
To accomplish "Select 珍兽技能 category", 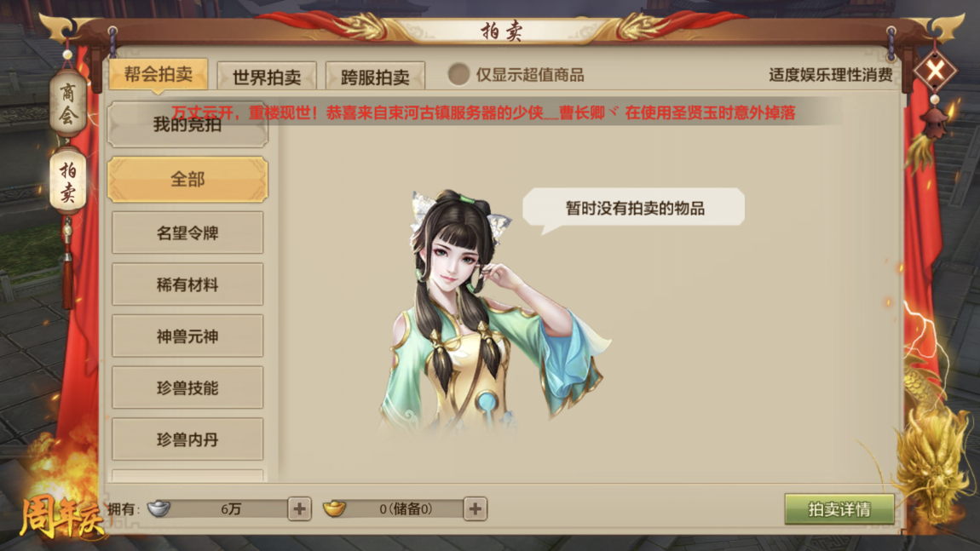I will [x=187, y=388].
